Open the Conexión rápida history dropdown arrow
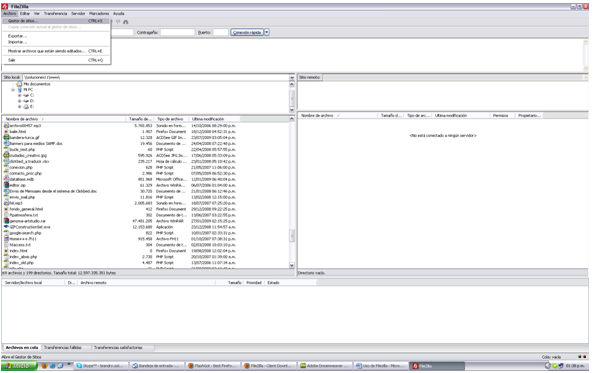This screenshot has width=600, height=373. (267, 33)
